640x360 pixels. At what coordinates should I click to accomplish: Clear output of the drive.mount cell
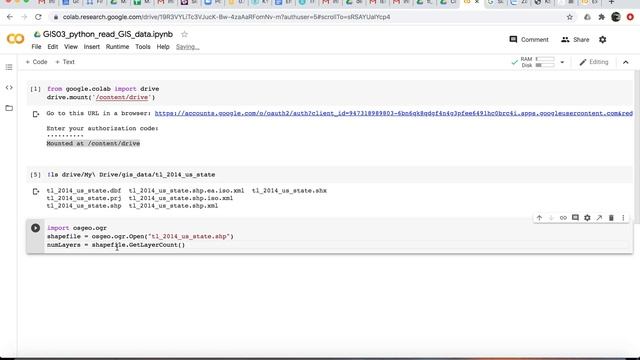[36, 114]
